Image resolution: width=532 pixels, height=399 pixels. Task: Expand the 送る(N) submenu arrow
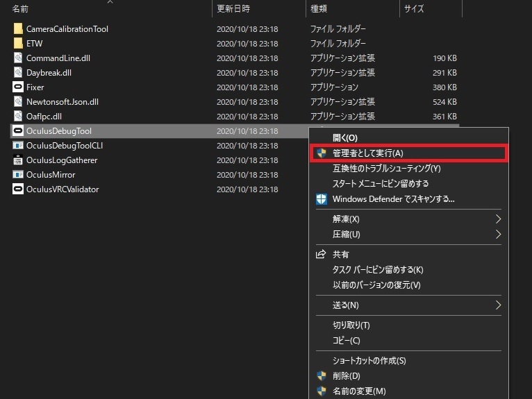point(498,305)
